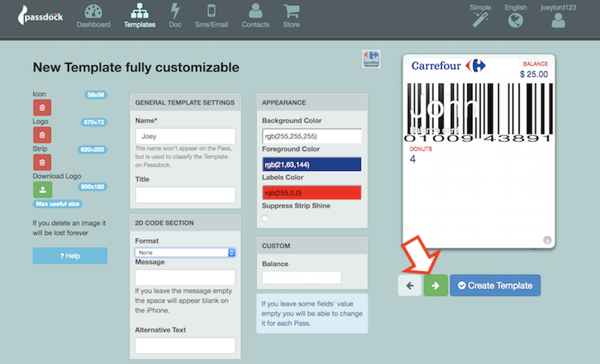
Task: Focus the Alternative Text field
Action: pyautogui.click(x=185, y=345)
